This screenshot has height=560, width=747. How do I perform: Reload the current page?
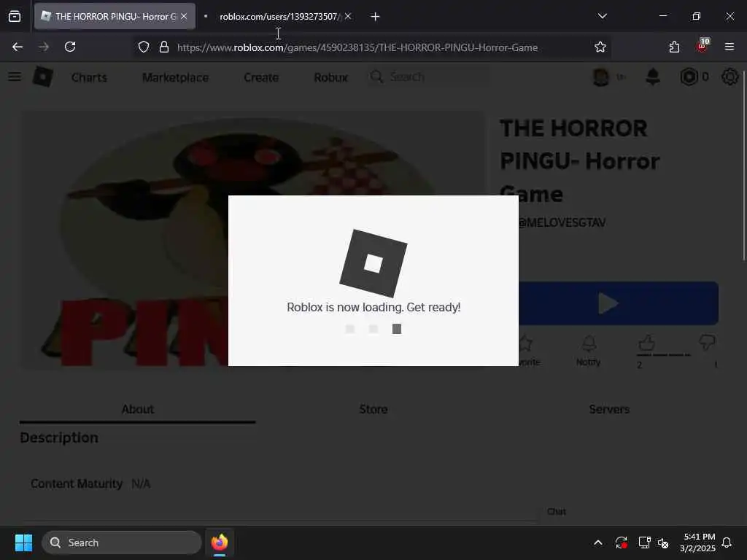(70, 47)
